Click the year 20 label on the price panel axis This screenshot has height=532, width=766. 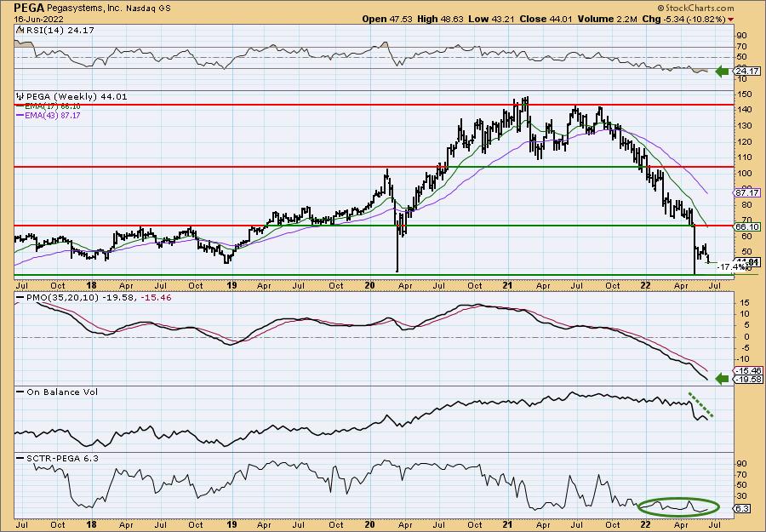[x=370, y=285]
